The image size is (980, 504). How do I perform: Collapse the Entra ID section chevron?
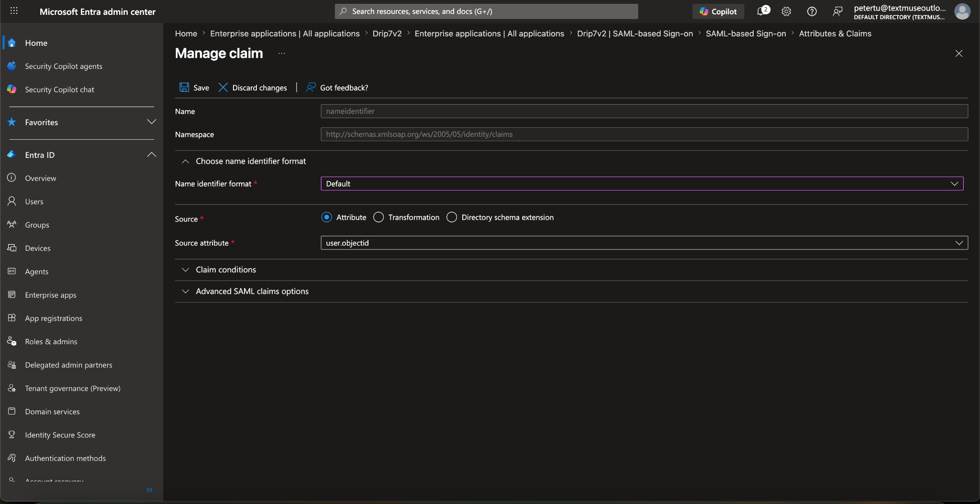(152, 155)
